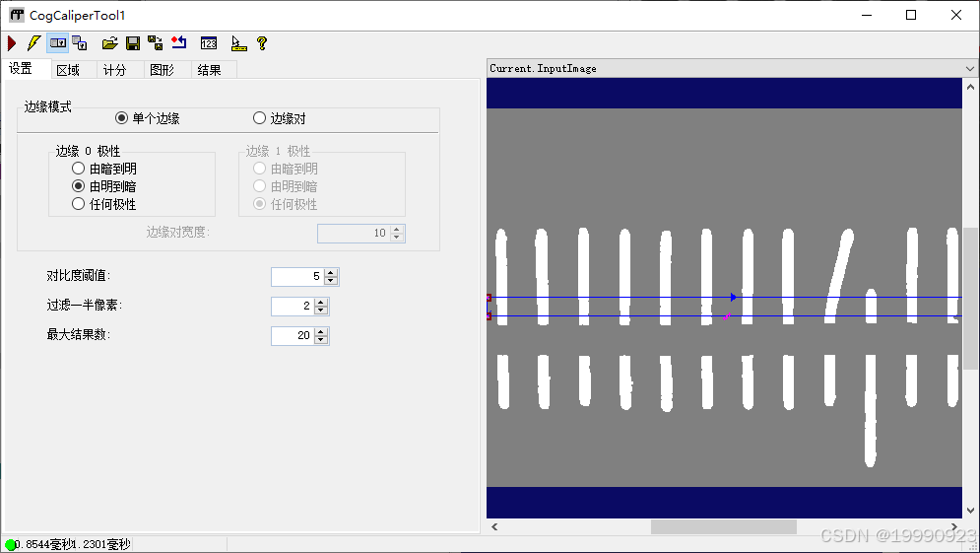Viewport: 980px width, 553px height.
Task: Minimize the CogCaliperTool1 window
Action: 867,15
